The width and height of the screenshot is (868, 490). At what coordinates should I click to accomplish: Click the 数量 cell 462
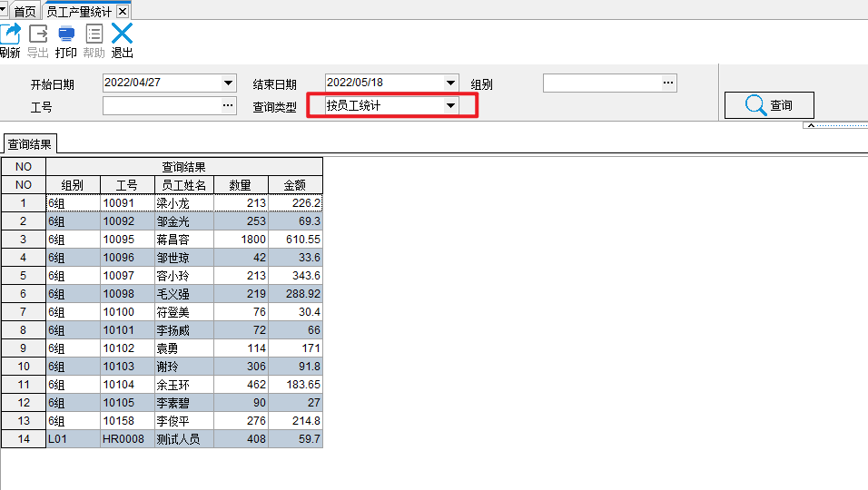click(x=241, y=385)
